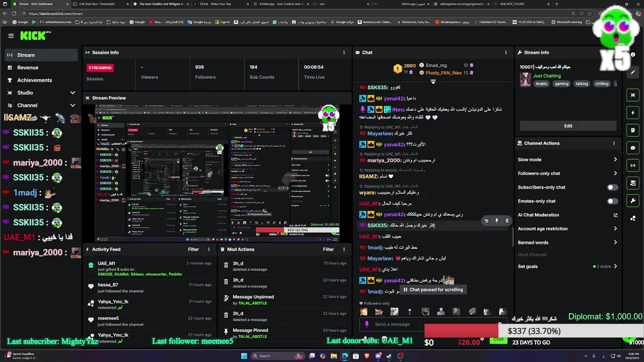Open Achievements in the left sidebar

click(41, 80)
